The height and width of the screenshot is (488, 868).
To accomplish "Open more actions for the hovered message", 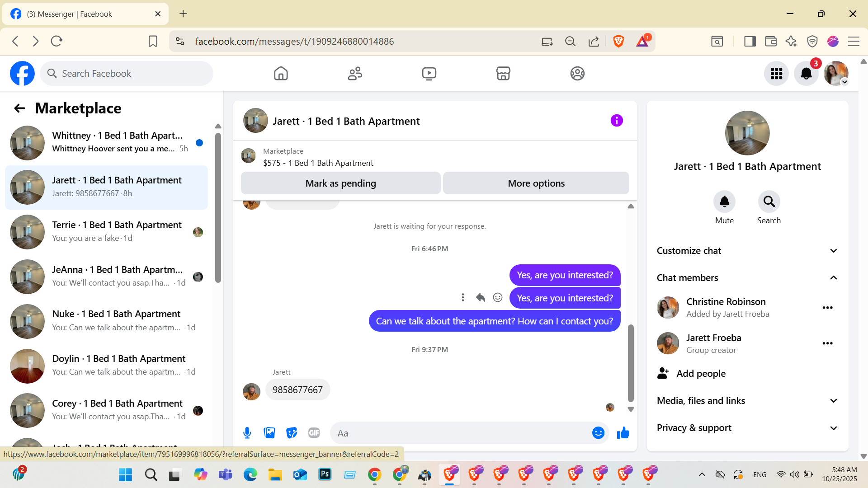I will pos(462,297).
